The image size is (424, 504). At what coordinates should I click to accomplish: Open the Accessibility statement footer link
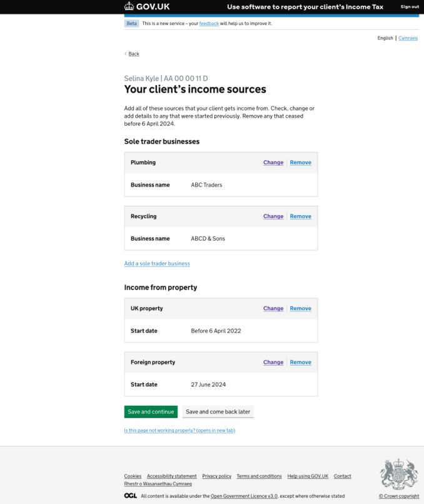tap(171, 476)
